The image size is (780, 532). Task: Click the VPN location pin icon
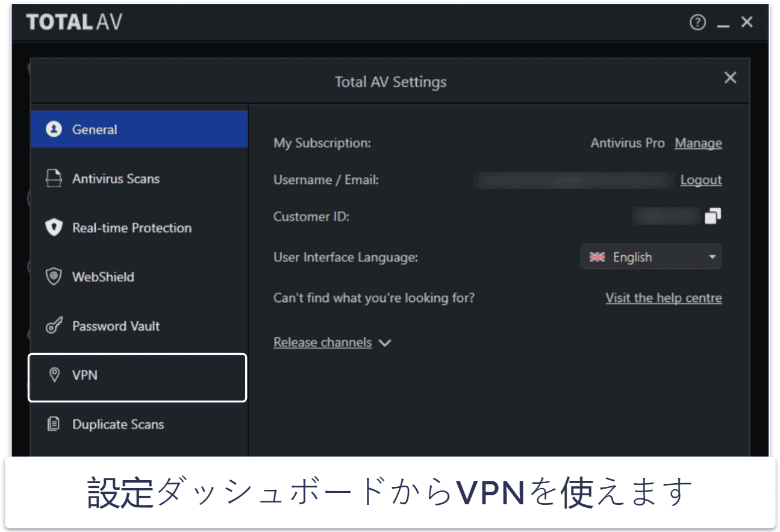pos(54,375)
